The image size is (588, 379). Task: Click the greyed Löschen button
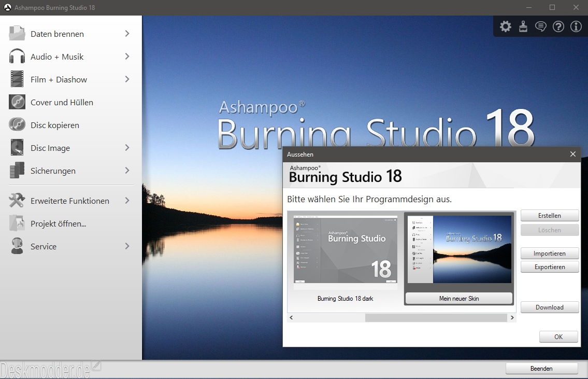(x=549, y=230)
